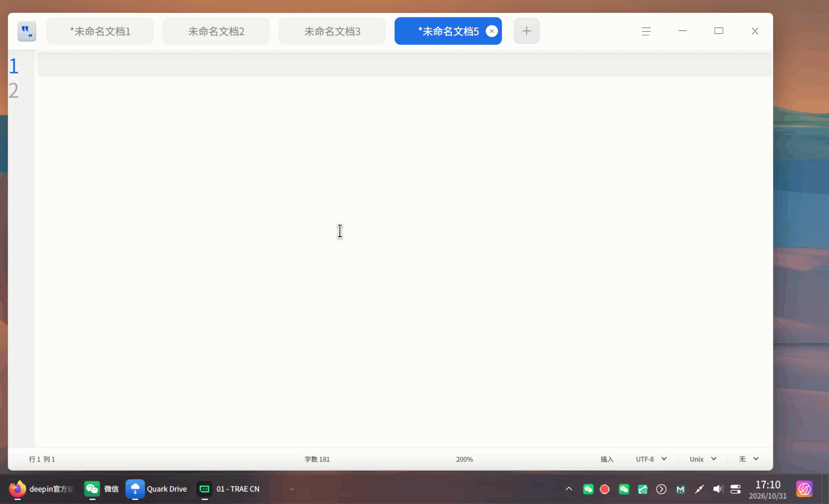Click the network plug tray icon
Image resolution: width=829 pixels, height=504 pixels.
click(x=699, y=489)
